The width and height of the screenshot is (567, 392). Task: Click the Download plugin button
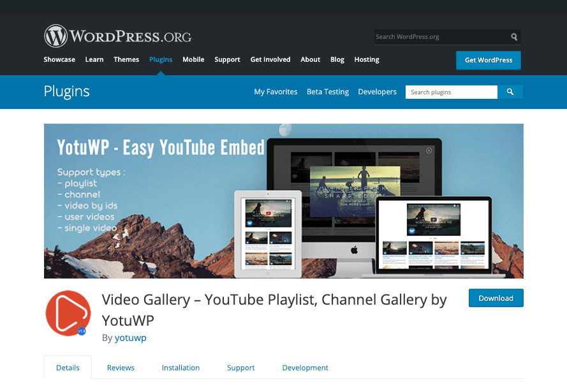point(496,298)
